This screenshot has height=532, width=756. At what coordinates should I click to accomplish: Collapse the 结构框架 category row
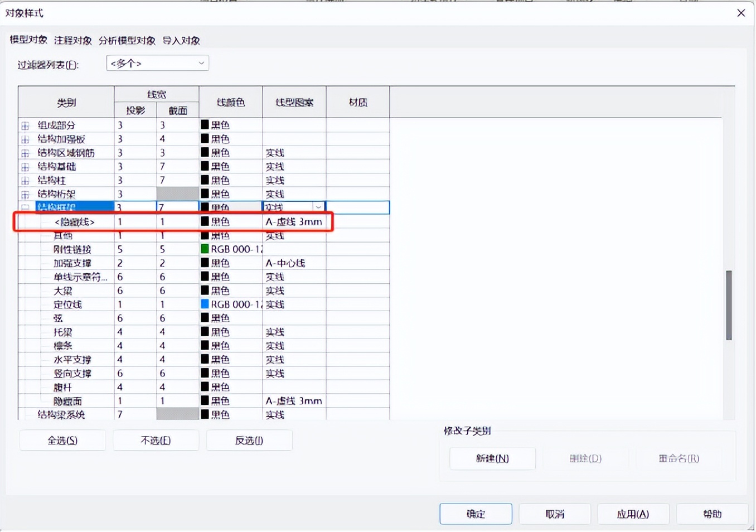(x=25, y=207)
